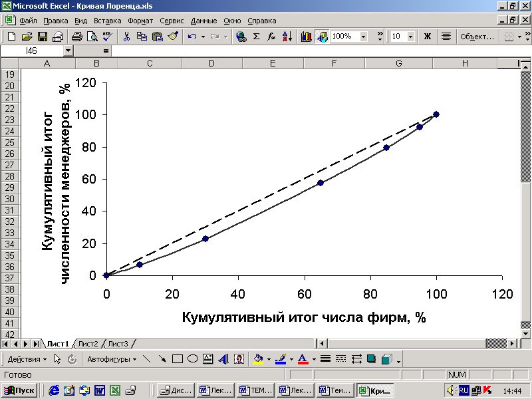Open the Вставка menu

[x=108, y=21]
